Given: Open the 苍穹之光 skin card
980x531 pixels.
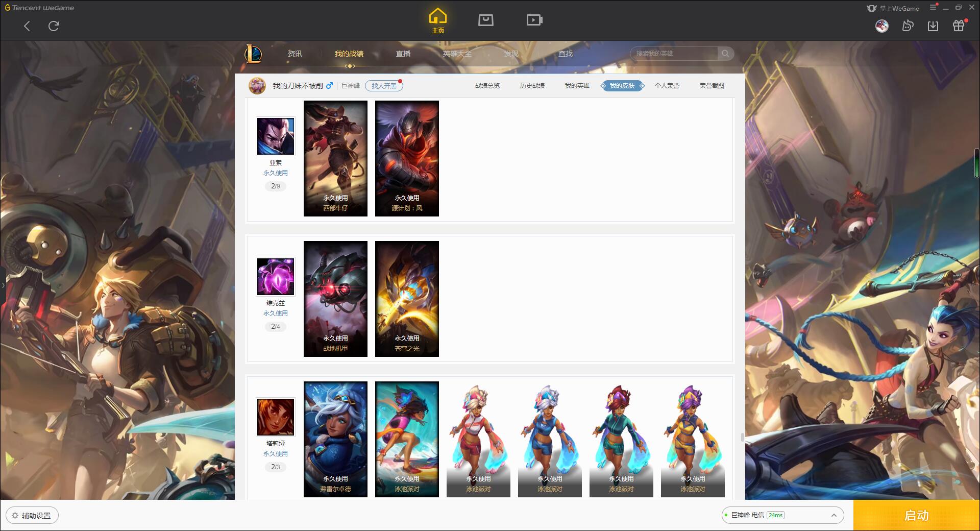Looking at the screenshot, I should coord(407,299).
